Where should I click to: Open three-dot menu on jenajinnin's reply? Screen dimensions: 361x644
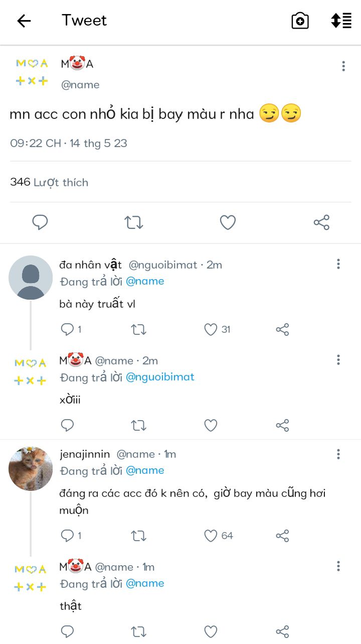338,454
